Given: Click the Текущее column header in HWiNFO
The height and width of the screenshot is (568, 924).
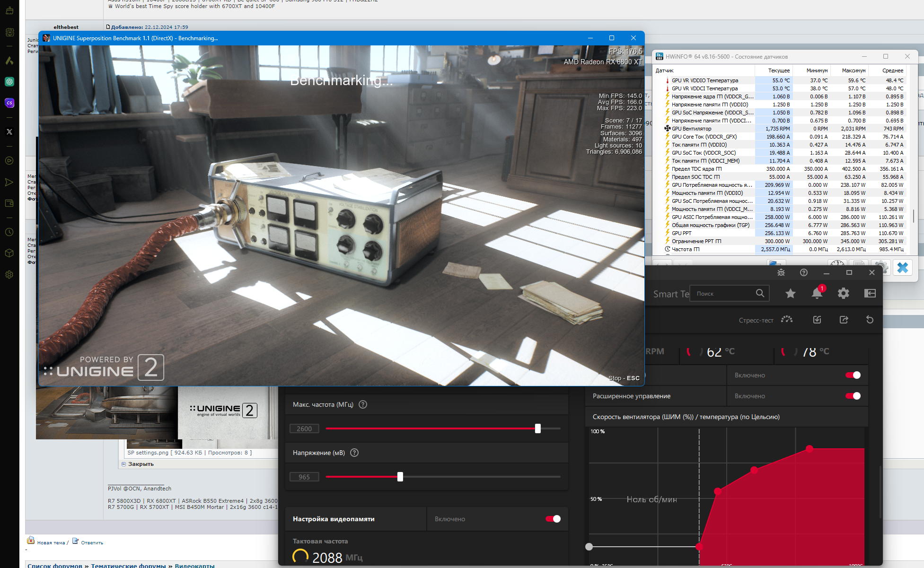Looking at the screenshot, I should pyautogui.click(x=779, y=70).
